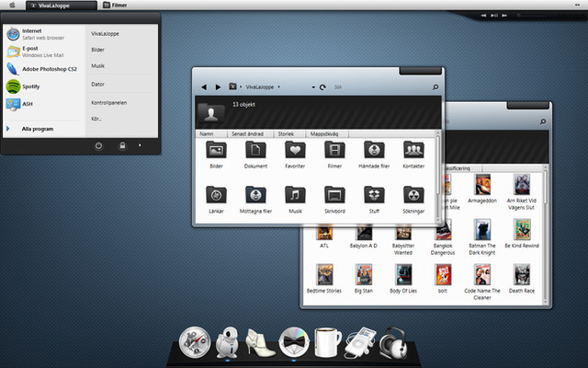Click the Safari compass icon in dock
This screenshot has height=368, width=588.
(195, 342)
